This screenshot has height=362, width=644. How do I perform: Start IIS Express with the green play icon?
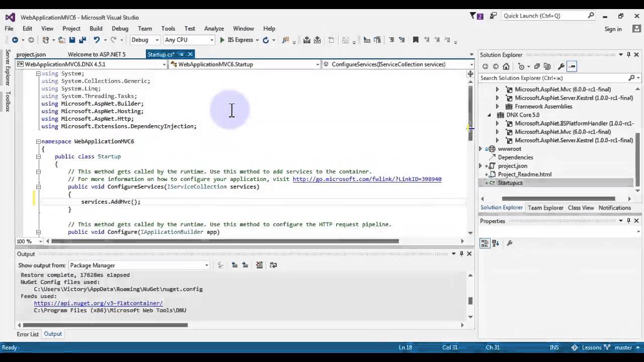click(x=222, y=40)
